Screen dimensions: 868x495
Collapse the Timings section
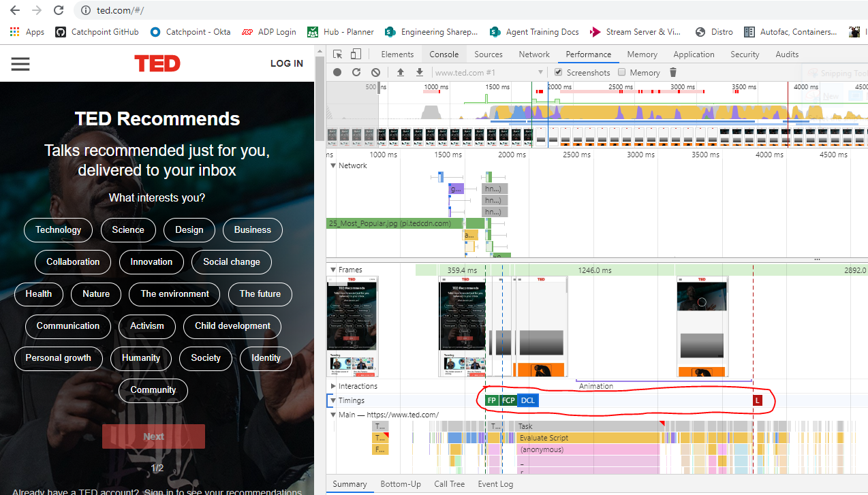[x=333, y=400]
